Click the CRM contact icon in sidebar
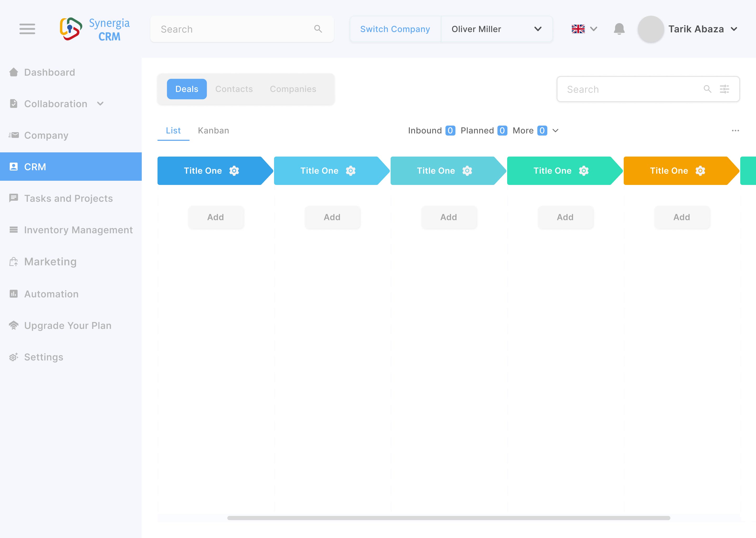756x538 pixels. point(14,167)
